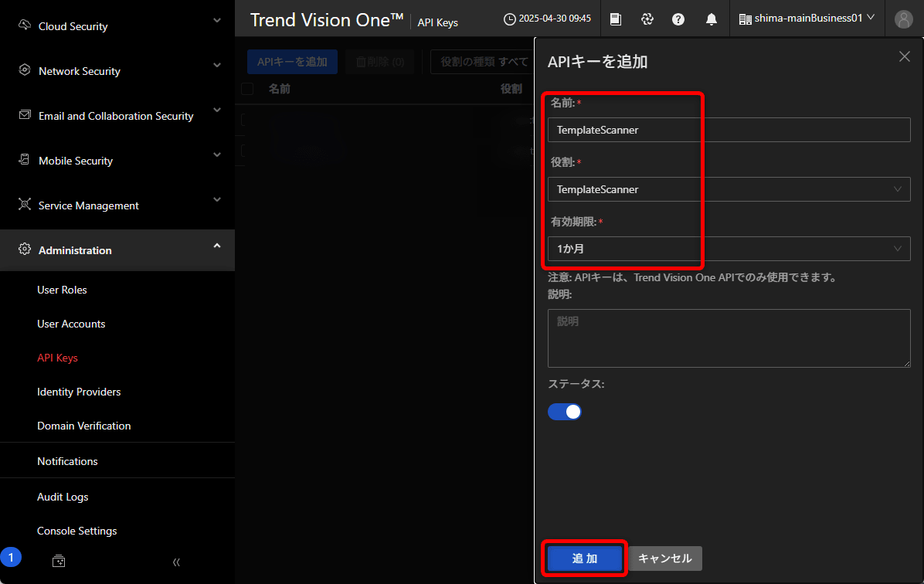Open User Accounts in the sidebar
The image size is (924, 584).
pyautogui.click(x=71, y=324)
